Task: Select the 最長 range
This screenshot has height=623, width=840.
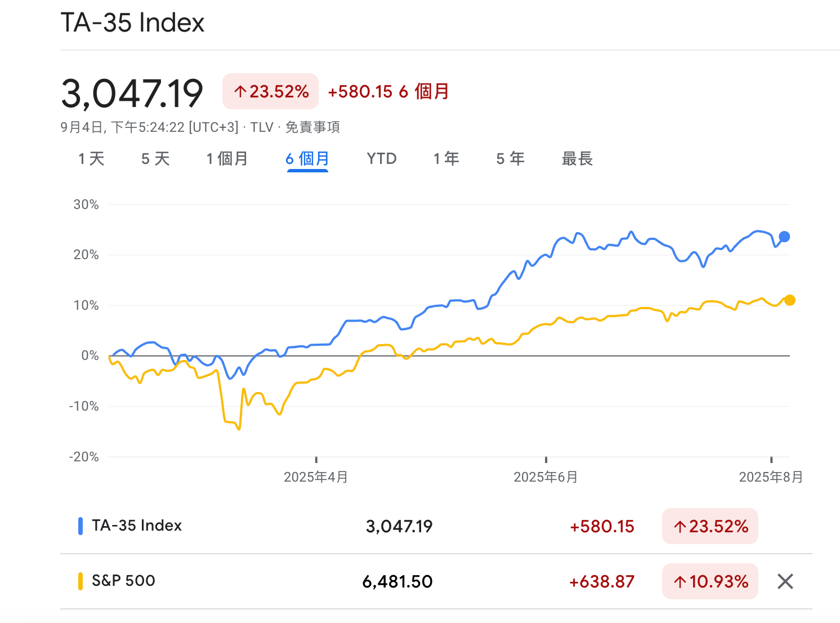Action: click(577, 159)
